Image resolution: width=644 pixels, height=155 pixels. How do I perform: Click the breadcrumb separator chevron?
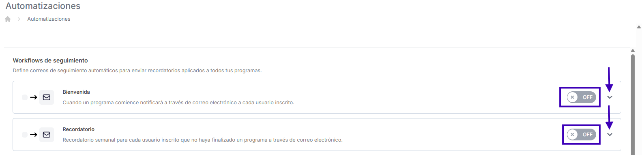(x=19, y=19)
